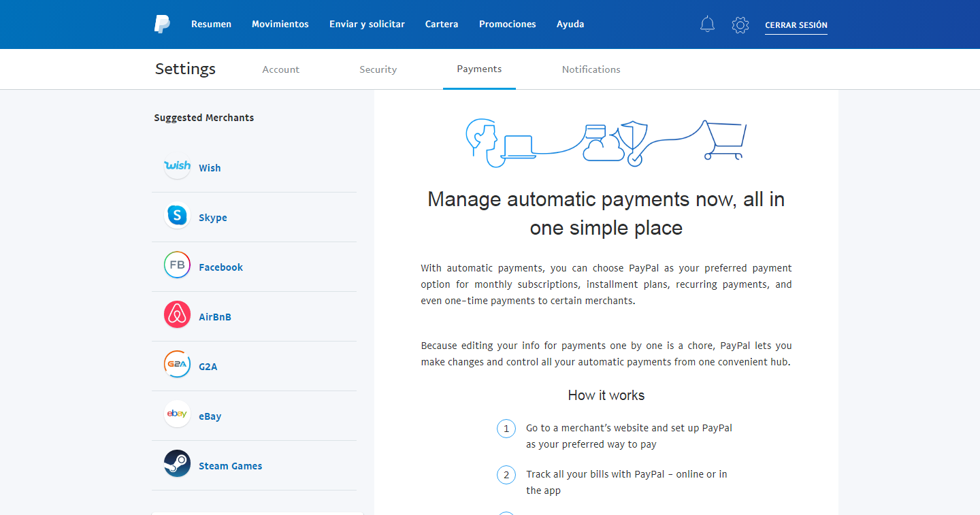The width and height of the screenshot is (980, 515).
Task: Open the Skype merchant link
Action: [213, 218]
